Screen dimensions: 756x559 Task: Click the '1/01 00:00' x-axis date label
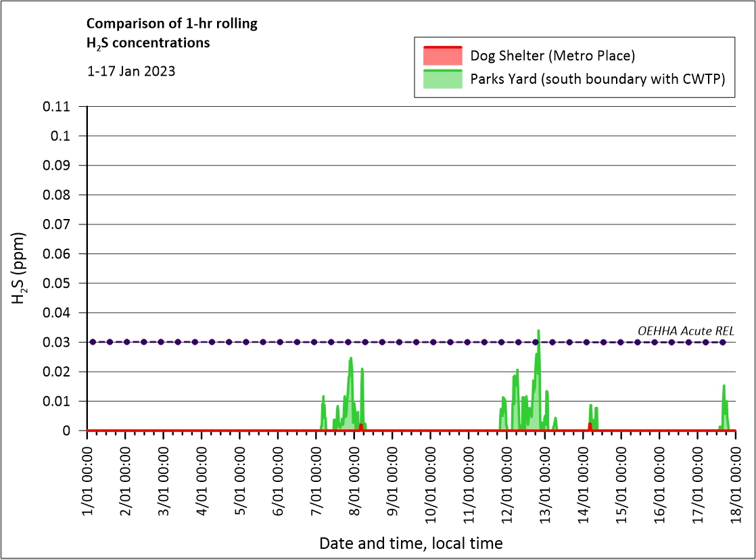tap(88, 482)
